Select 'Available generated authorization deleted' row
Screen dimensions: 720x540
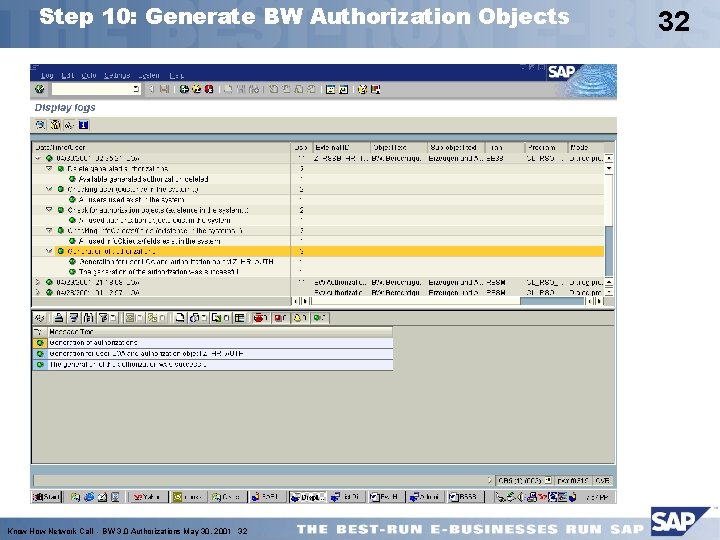(143, 179)
